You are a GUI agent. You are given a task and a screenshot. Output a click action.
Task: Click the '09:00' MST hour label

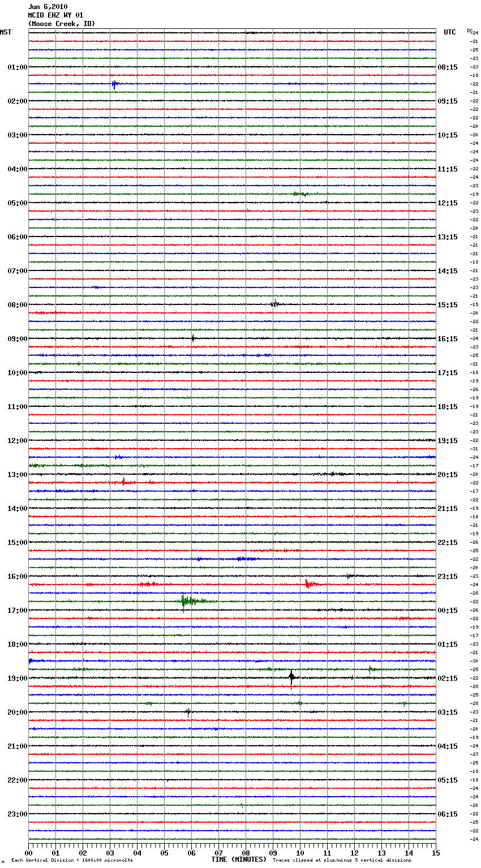pyautogui.click(x=18, y=339)
